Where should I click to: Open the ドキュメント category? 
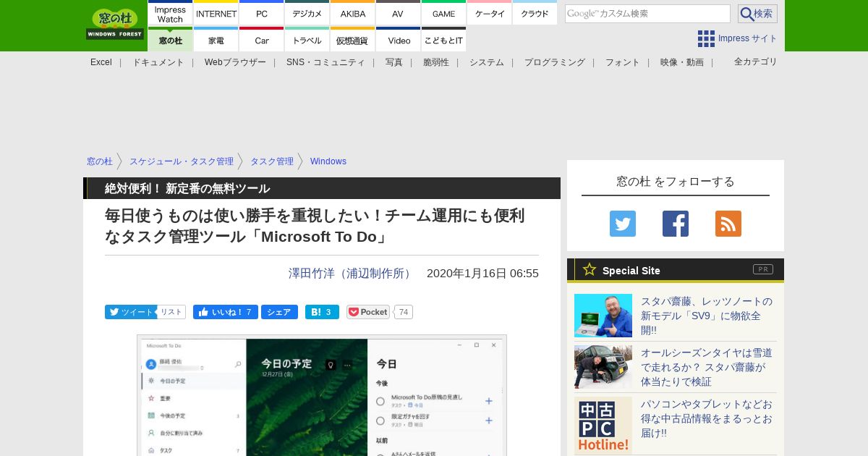[x=158, y=62]
